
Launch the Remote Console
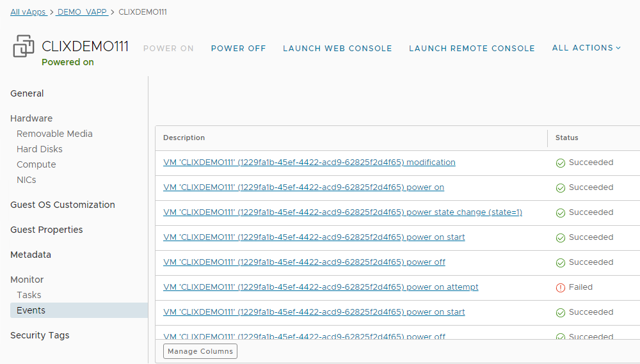click(x=472, y=49)
